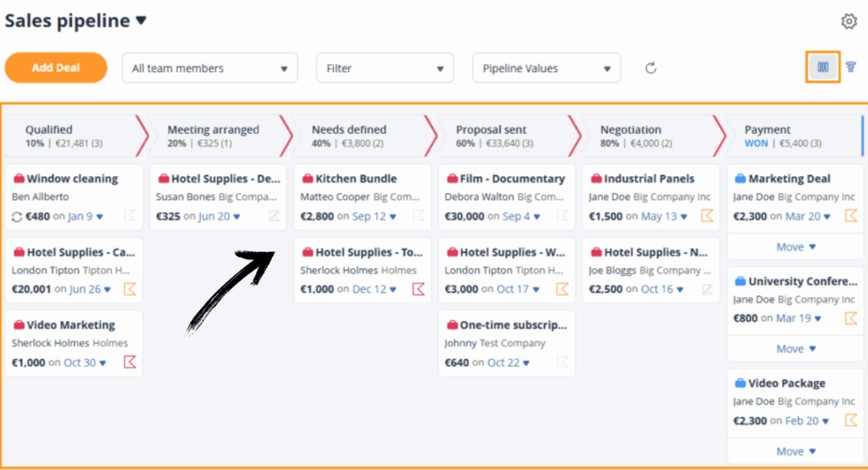Open the Pipeline Values dropdown
868x470 pixels.
coord(546,69)
